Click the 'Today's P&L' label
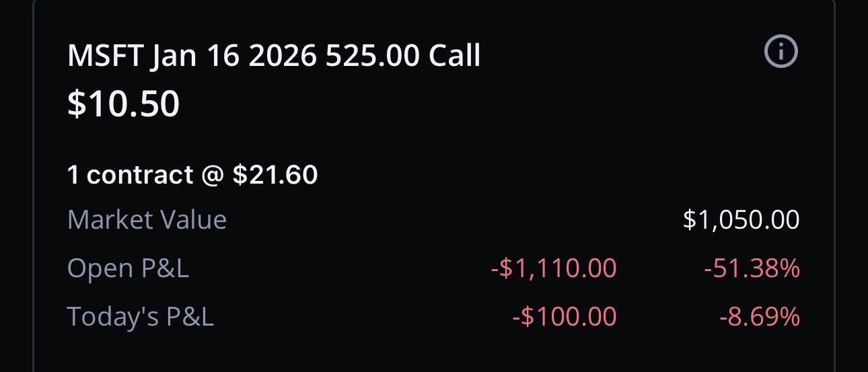 pos(141,316)
